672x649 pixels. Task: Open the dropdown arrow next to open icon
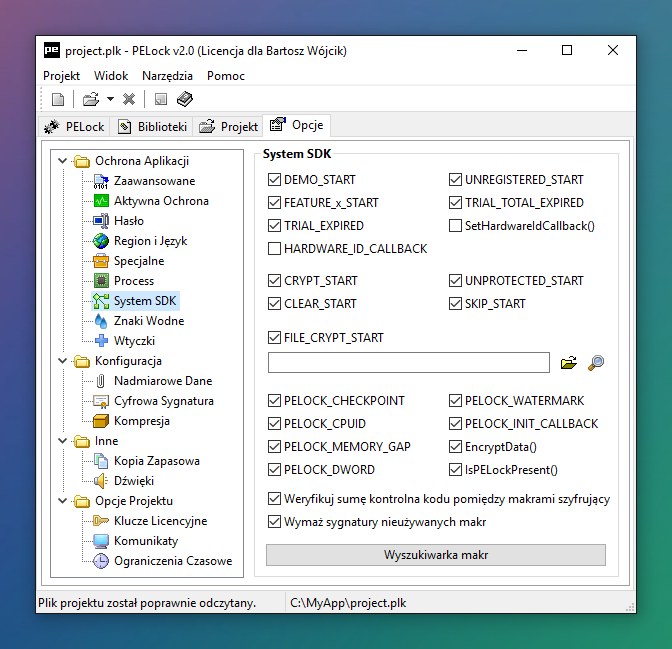tap(110, 99)
